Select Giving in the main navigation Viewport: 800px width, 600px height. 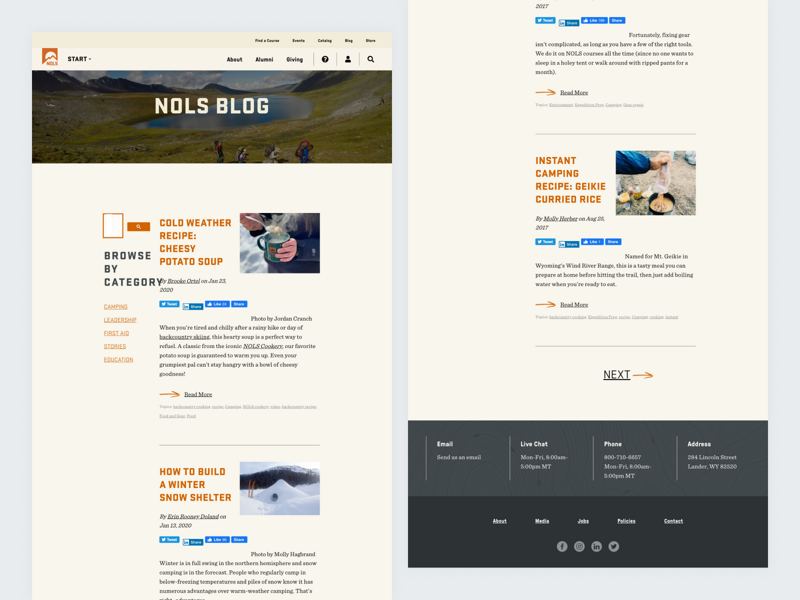[x=296, y=59]
